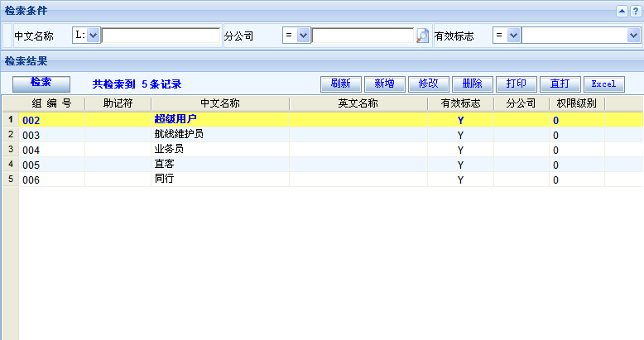Click the 新增 add button

[x=384, y=84]
